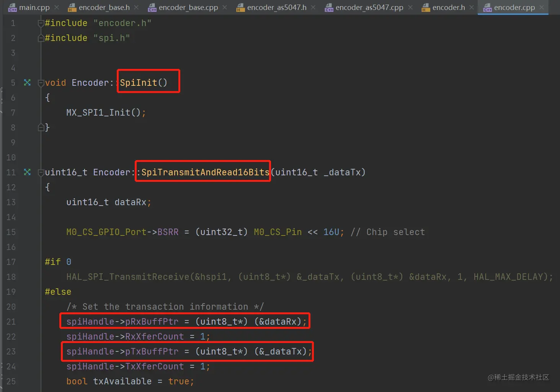This screenshot has height=392, width=560.
Task: Click the encoder_as5047.cpp file type icon
Action: [329, 8]
